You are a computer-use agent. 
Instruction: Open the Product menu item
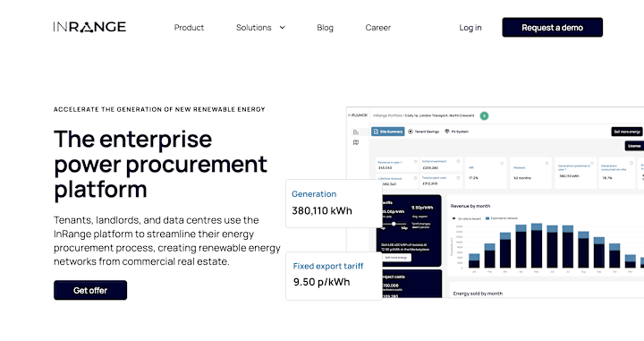[189, 28]
